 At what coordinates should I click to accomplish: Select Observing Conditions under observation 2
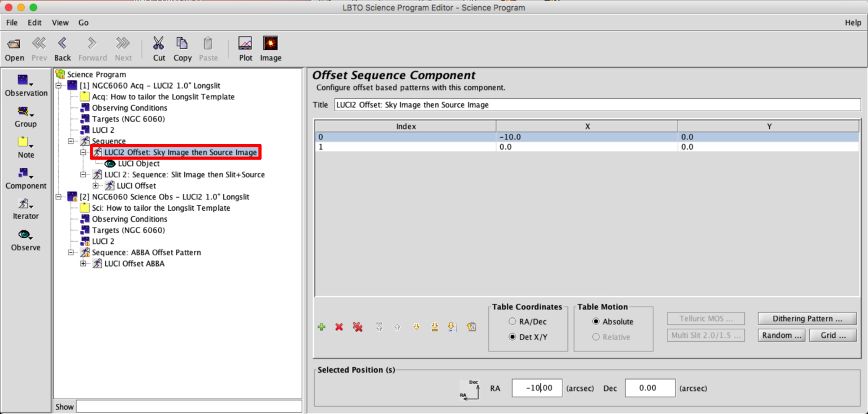click(129, 219)
